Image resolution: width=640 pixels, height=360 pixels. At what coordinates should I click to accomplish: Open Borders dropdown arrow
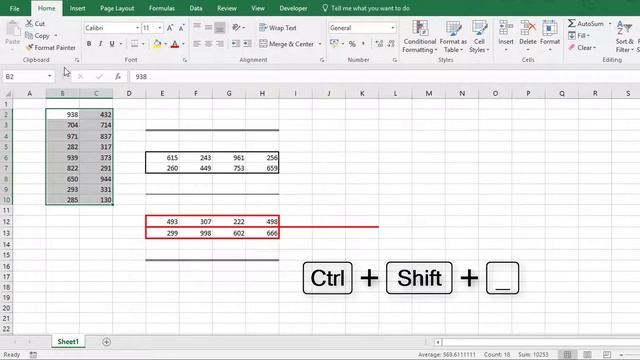pyautogui.click(x=143, y=44)
